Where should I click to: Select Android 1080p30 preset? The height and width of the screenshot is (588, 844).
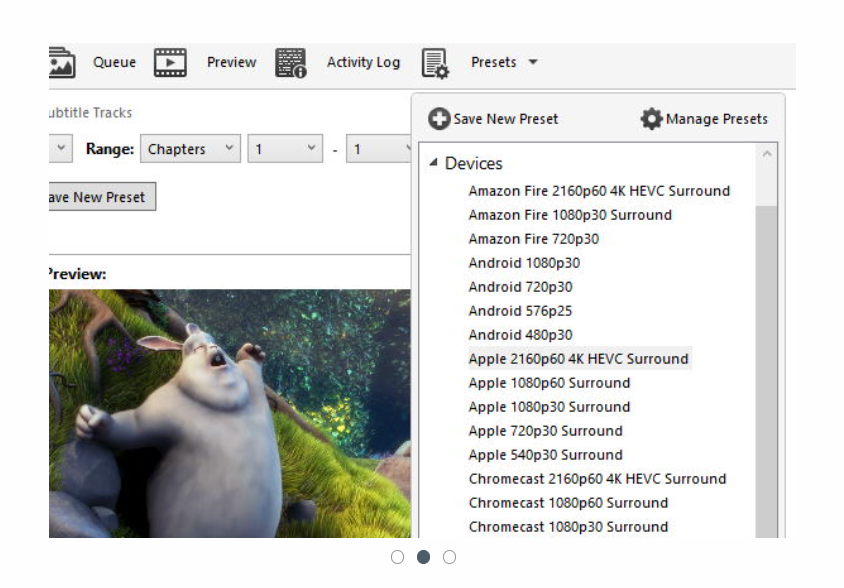pos(524,263)
